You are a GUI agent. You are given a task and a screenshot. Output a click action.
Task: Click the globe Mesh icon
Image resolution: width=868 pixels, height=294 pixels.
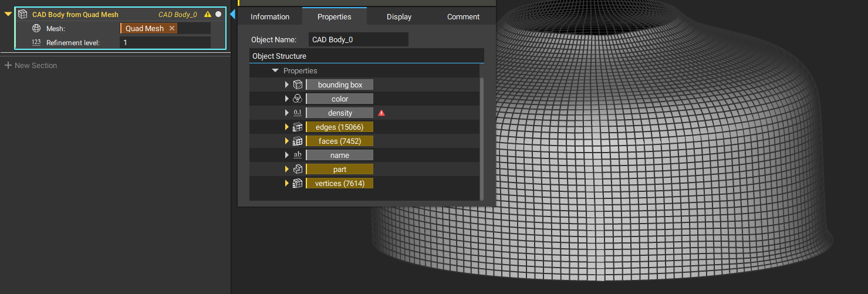pyautogui.click(x=36, y=28)
